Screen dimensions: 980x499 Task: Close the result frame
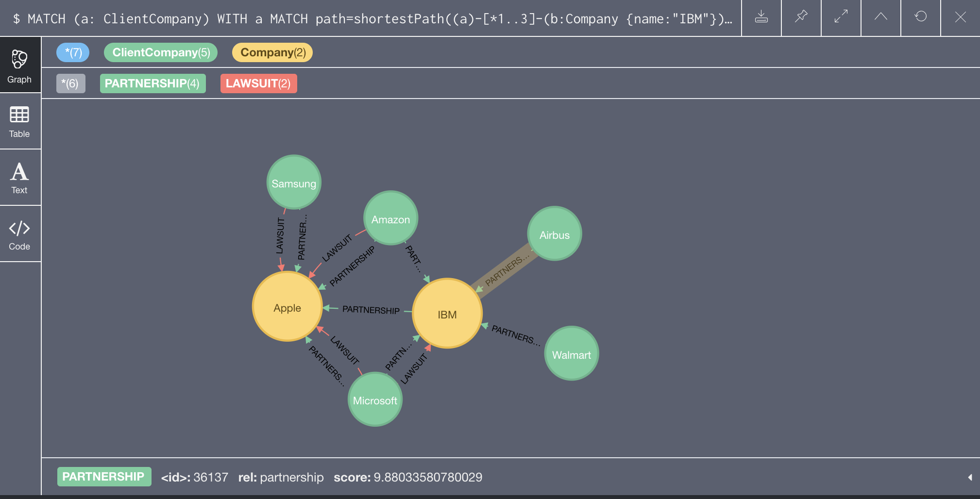[960, 17]
